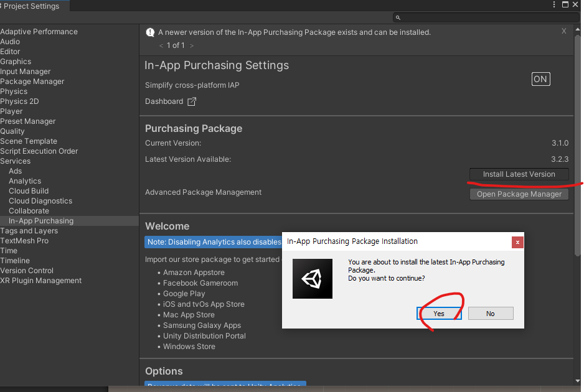Select XR Plugin Management
Viewport: 584px width, 392px height.
[x=41, y=281]
